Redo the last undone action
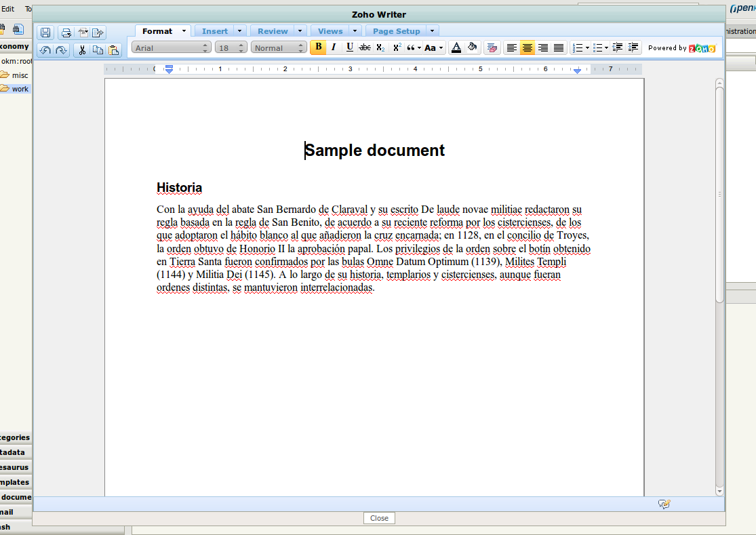756x535 pixels. tap(61, 50)
